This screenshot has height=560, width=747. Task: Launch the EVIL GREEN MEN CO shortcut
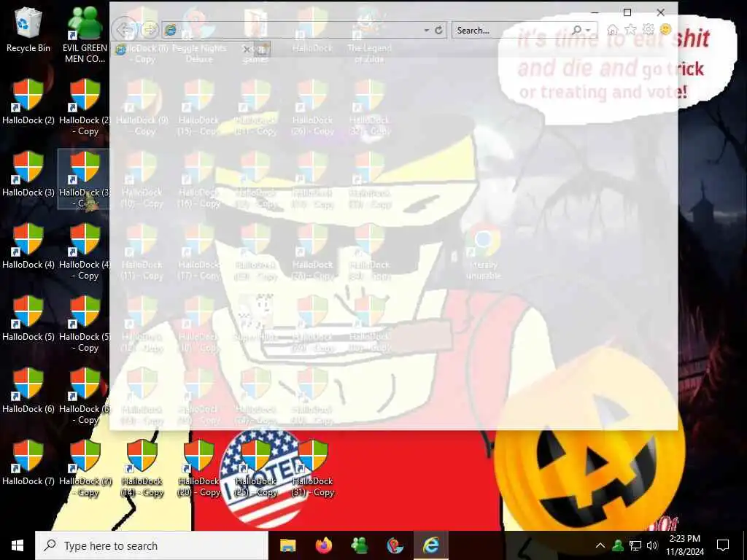85,35
